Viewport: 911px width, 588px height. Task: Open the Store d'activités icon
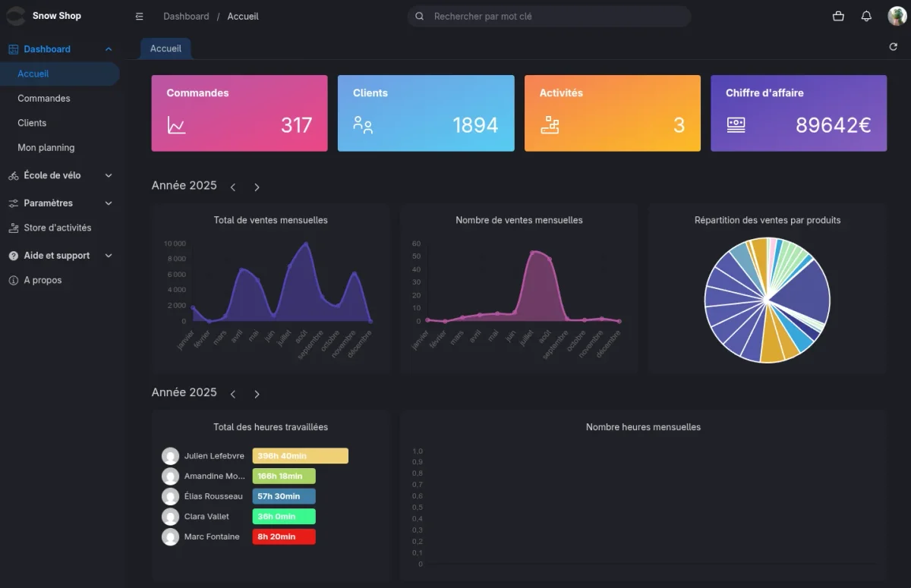coord(13,228)
